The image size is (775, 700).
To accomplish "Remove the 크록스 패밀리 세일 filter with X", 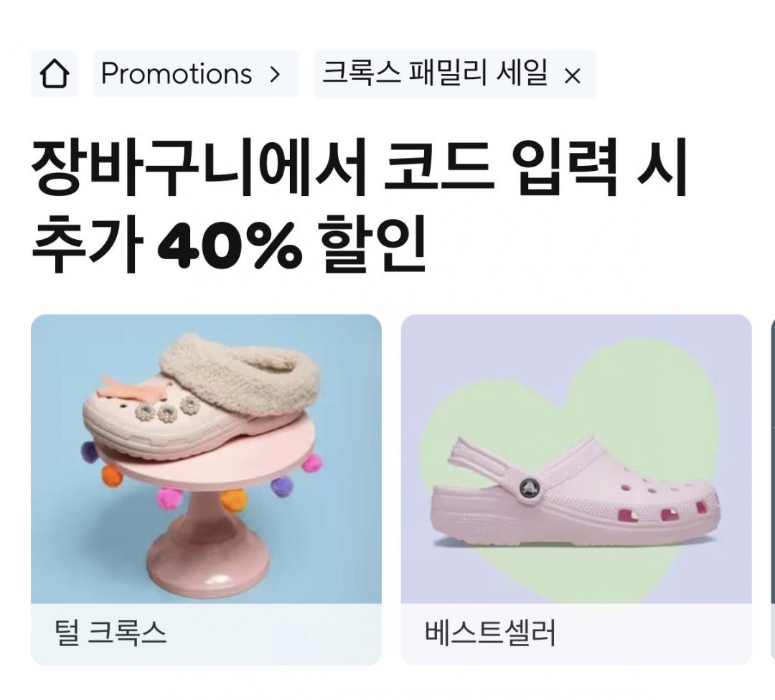I will [573, 76].
